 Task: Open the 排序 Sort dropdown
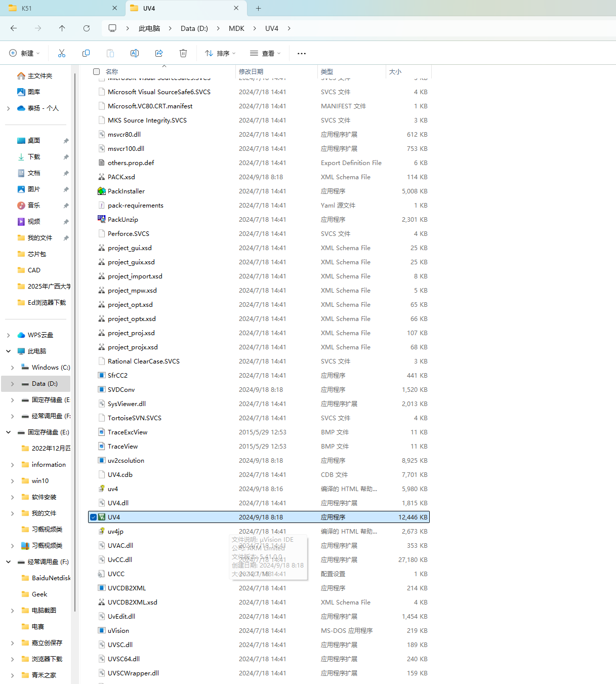click(x=220, y=53)
